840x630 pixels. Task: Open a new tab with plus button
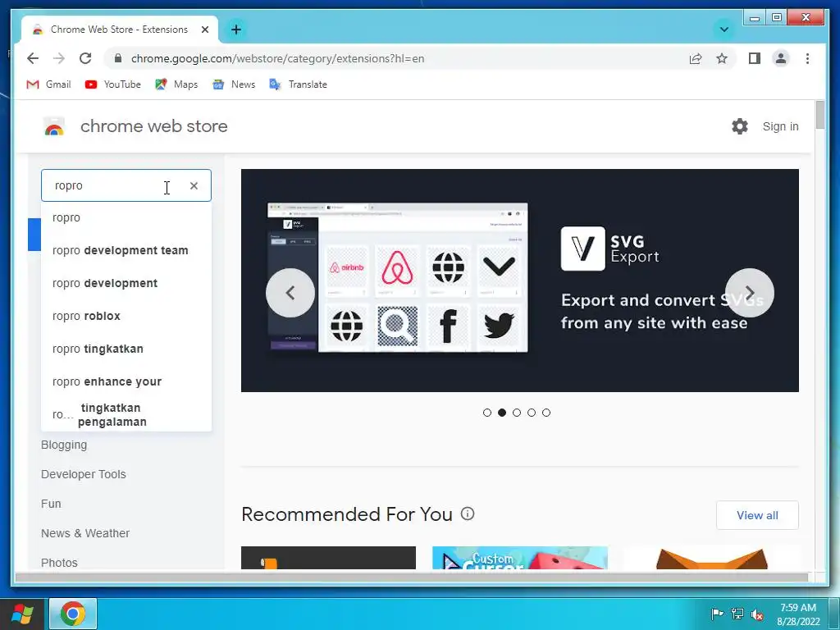(x=236, y=30)
